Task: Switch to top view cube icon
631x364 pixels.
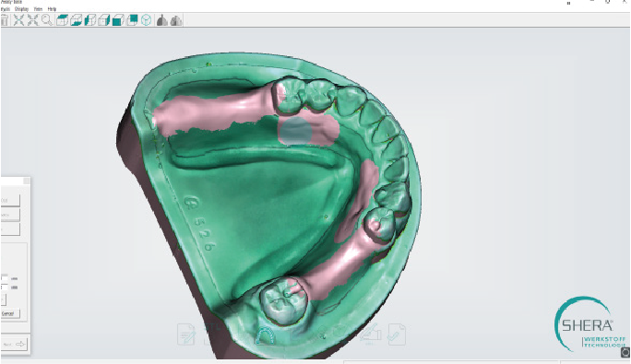Action: pyautogui.click(x=62, y=20)
